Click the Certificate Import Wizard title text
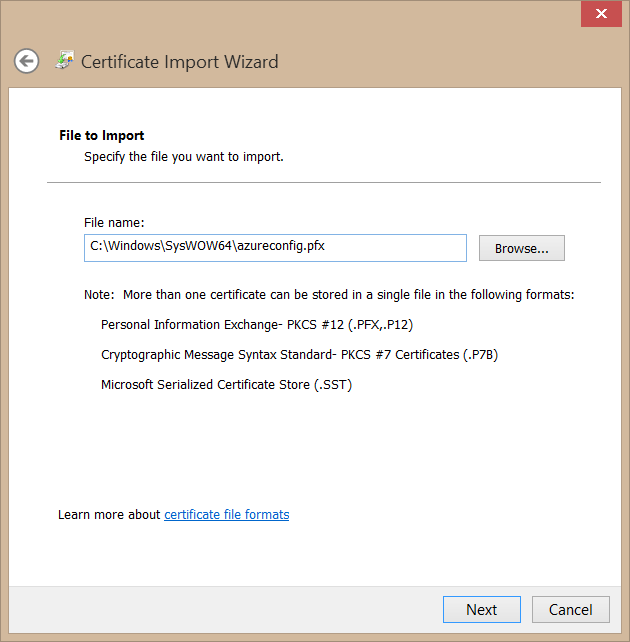The image size is (630, 642). (179, 62)
